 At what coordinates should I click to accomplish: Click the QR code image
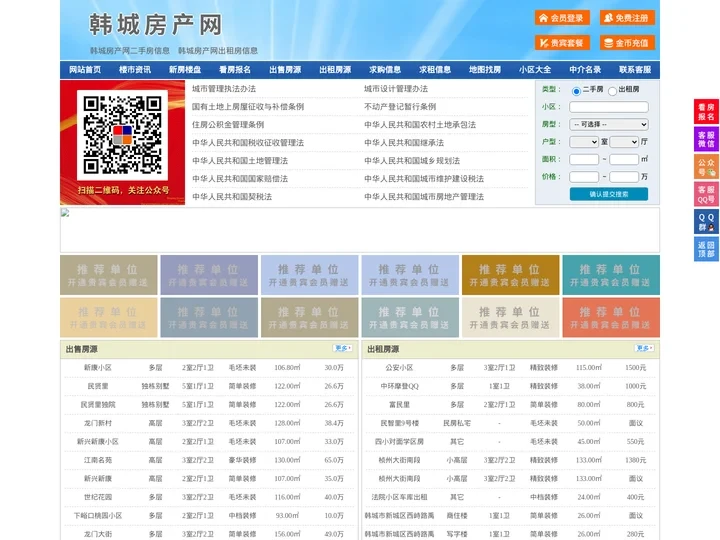point(123,135)
